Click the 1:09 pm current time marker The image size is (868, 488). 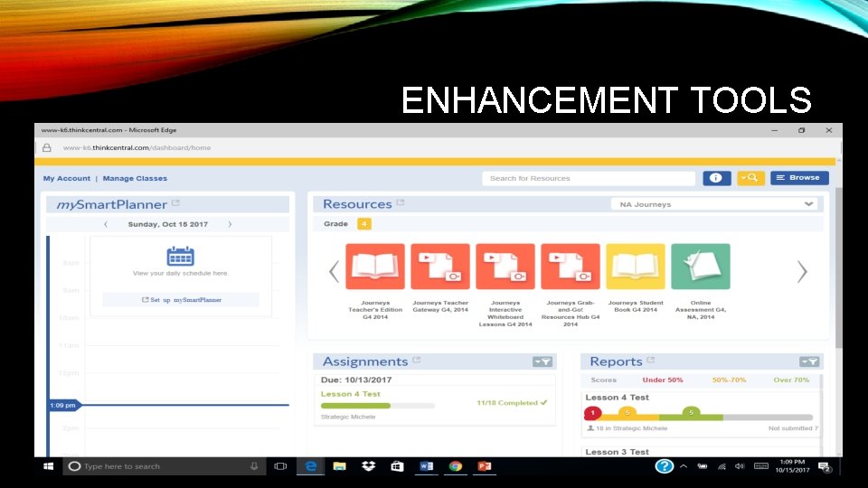[63, 406]
